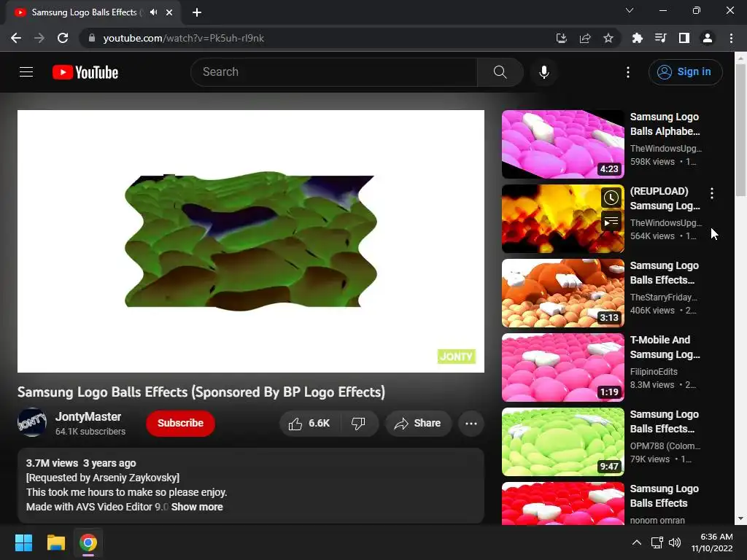Click OPM788 channel name
Image resolution: width=747 pixels, height=560 pixels.
point(665,446)
